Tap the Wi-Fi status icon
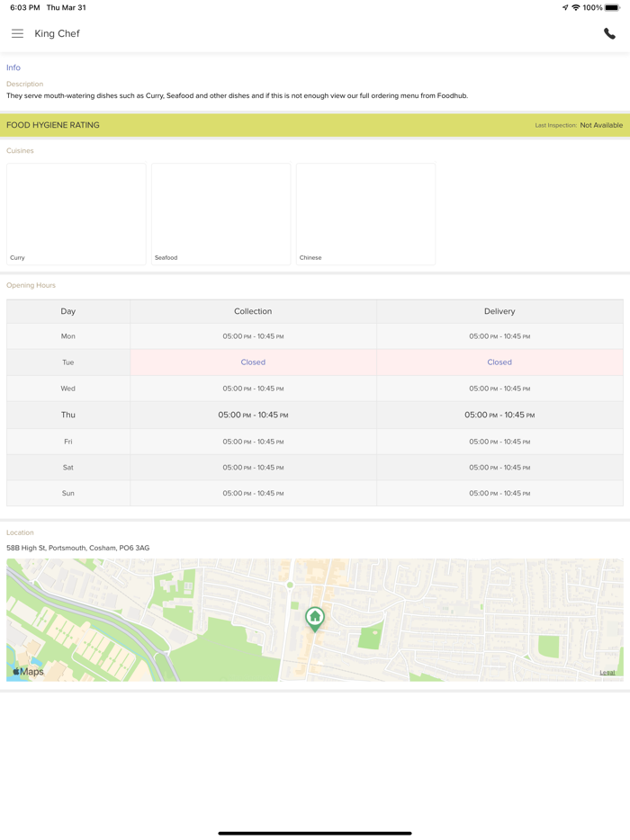The width and height of the screenshot is (630, 840). click(576, 7)
